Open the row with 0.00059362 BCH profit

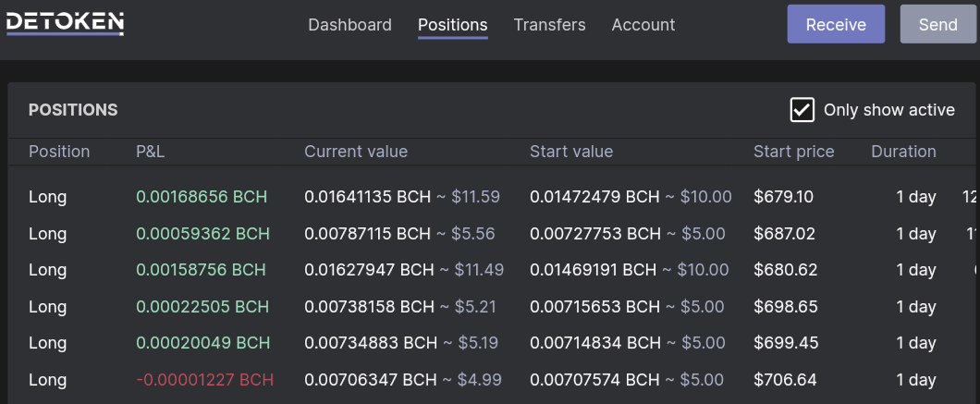click(x=494, y=234)
